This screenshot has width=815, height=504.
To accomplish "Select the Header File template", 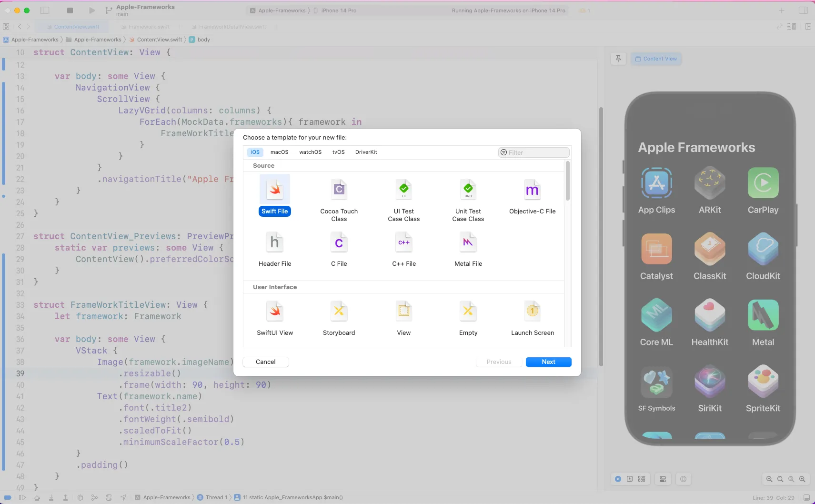I will [x=275, y=249].
